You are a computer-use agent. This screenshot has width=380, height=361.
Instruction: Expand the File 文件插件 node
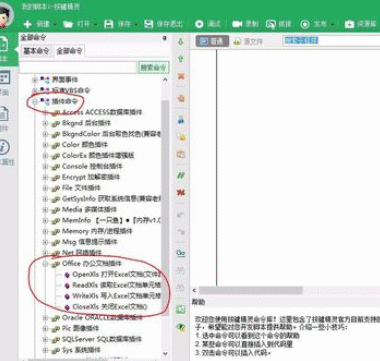pos(45,188)
